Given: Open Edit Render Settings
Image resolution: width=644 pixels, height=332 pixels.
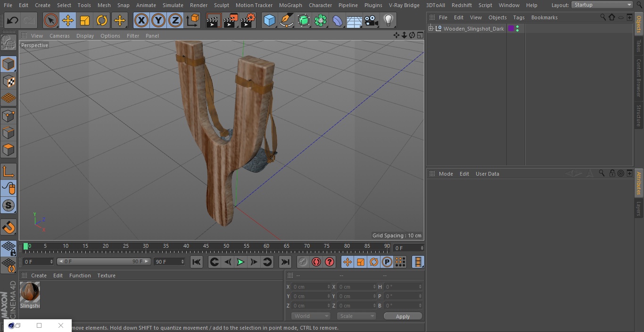Looking at the screenshot, I should (x=248, y=20).
